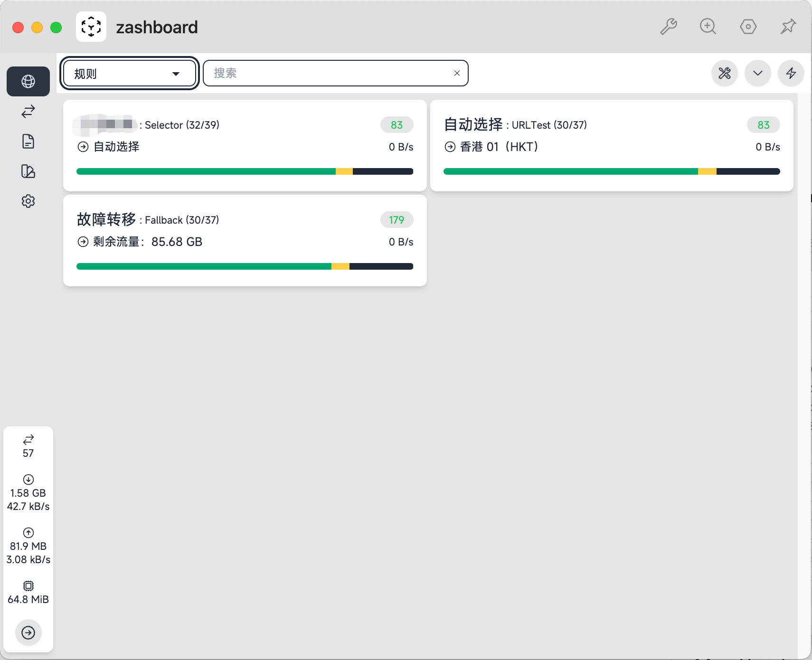Viewport: 812px width, 660px height.
Task: Click arrow icon beside 剩余流量: 85.68 GB
Action: [83, 242]
